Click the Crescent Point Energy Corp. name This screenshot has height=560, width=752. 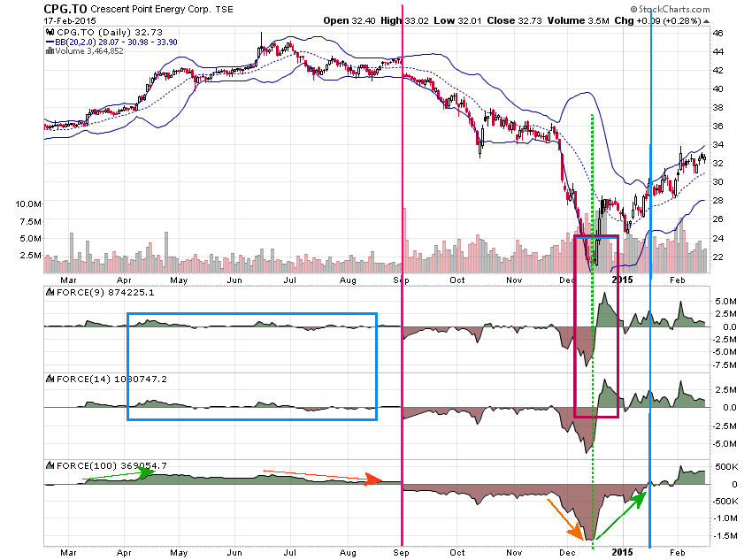point(150,10)
